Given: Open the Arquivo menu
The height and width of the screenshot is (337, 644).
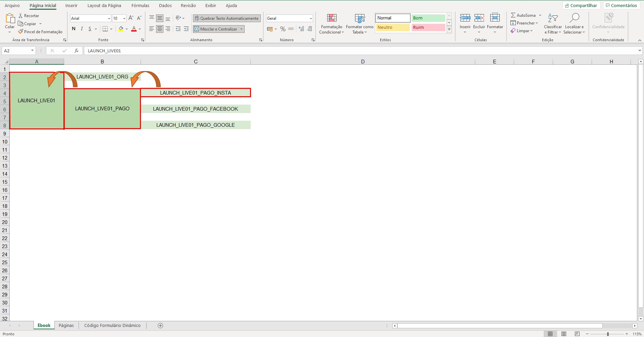Looking at the screenshot, I should click(x=12, y=5).
